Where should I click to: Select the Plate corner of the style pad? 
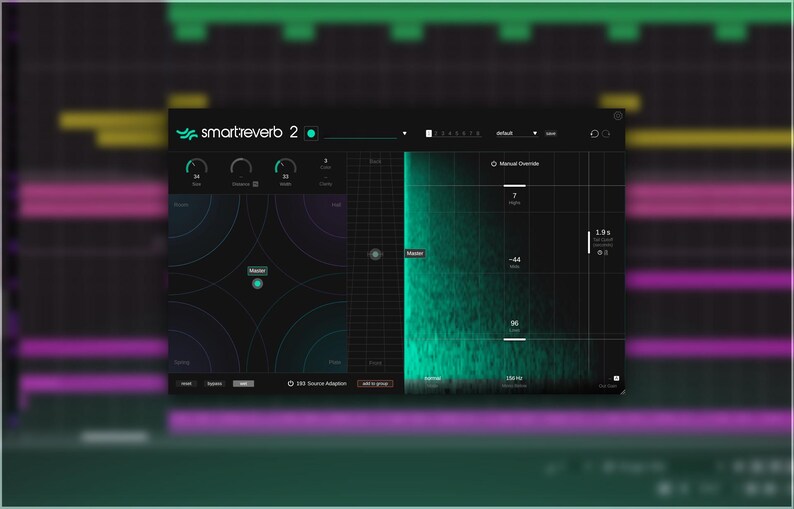(x=335, y=362)
